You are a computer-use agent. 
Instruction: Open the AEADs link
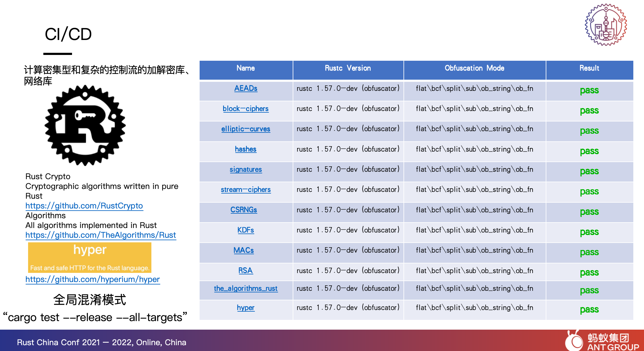click(246, 89)
